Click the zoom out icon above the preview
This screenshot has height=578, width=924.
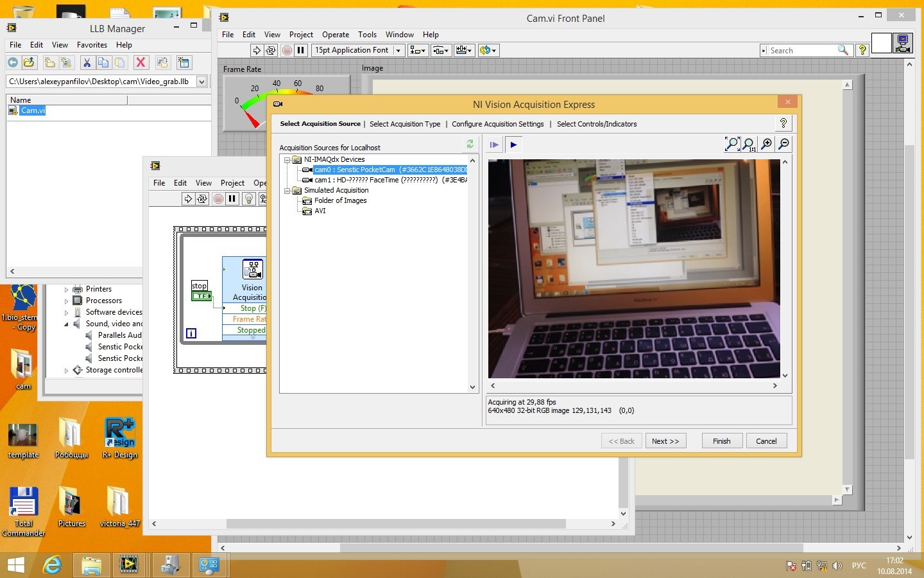pyautogui.click(x=783, y=144)
